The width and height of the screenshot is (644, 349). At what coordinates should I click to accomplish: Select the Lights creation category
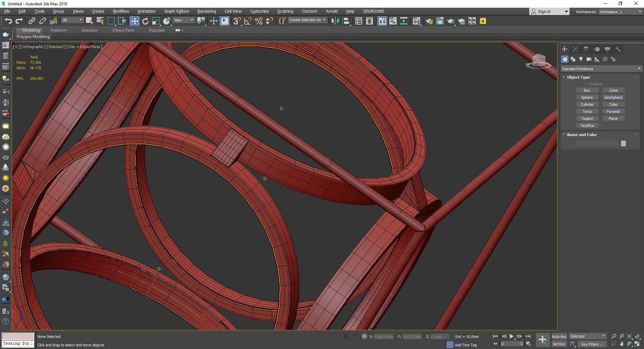tap(581, 59)
